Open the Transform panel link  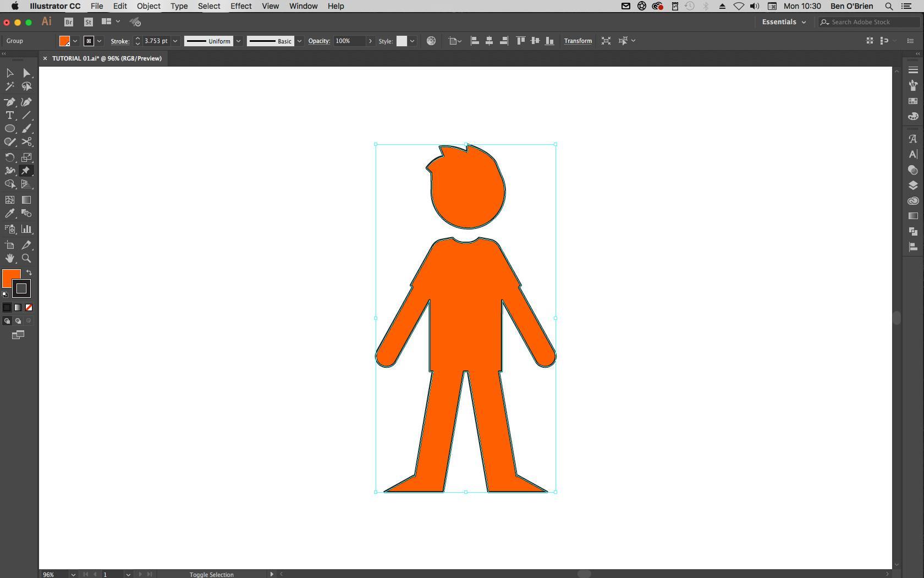tap(578, 41)
